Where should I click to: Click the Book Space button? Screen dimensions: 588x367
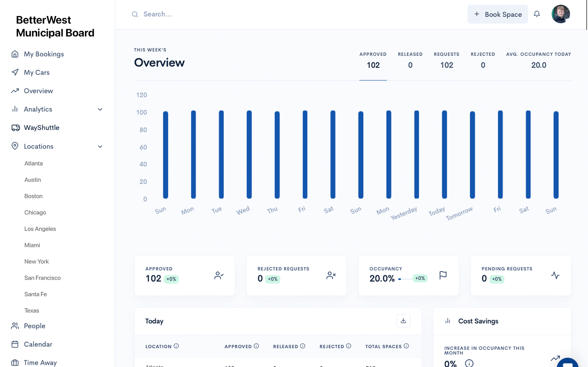pos(498,14)
